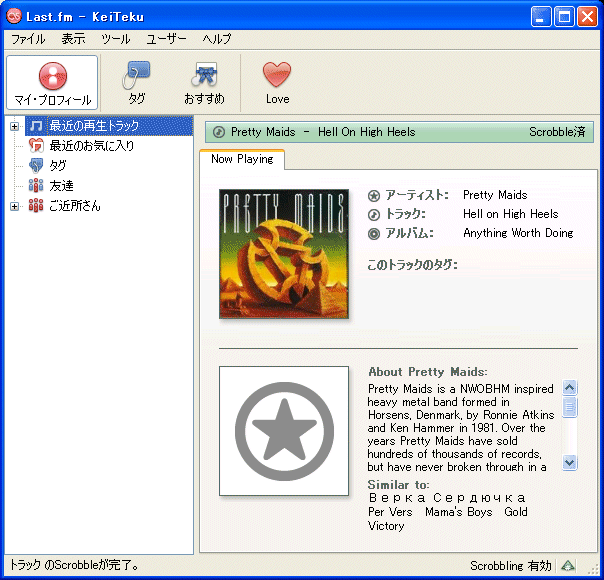This screenshot has width=604, height=580.
Task: Open the ユーザー menu
Action: coord(166,39)
